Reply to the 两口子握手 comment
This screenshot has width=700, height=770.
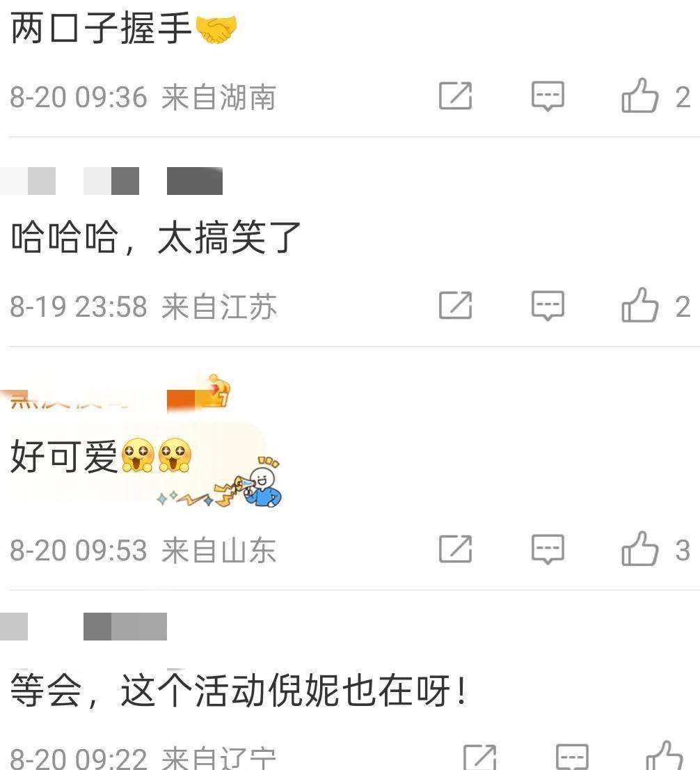[548, 96]
